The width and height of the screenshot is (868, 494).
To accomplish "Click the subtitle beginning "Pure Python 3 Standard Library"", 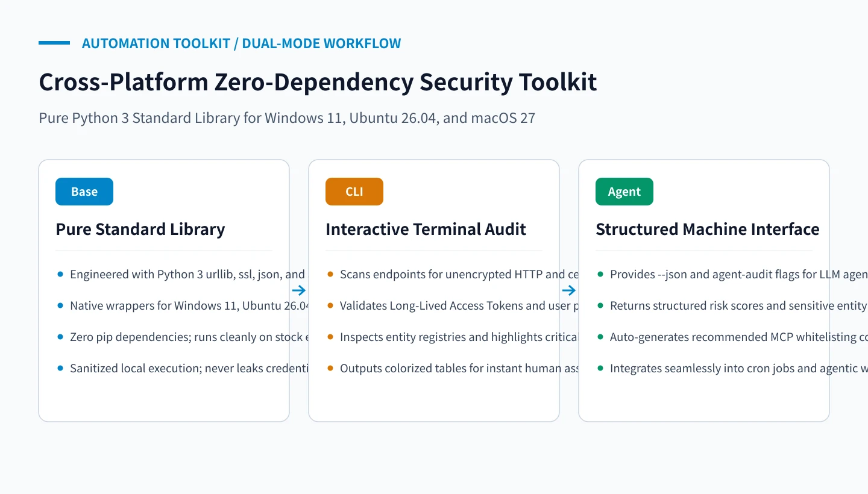I will click(287, 117).
